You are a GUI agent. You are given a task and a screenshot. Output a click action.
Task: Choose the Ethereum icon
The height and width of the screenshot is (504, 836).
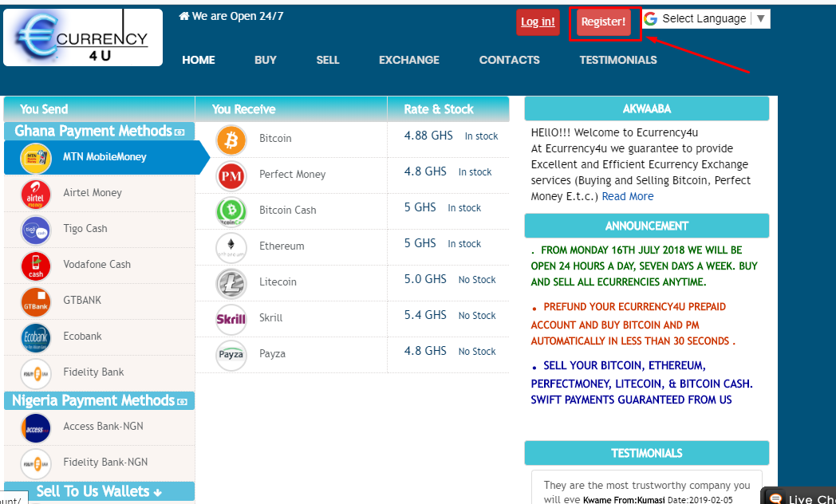231,248
